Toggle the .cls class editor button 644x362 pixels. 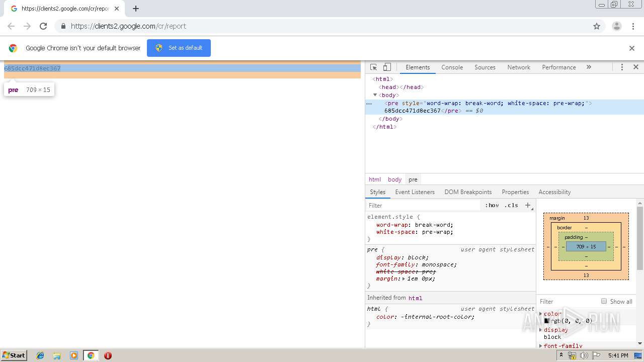coord(511,205)
